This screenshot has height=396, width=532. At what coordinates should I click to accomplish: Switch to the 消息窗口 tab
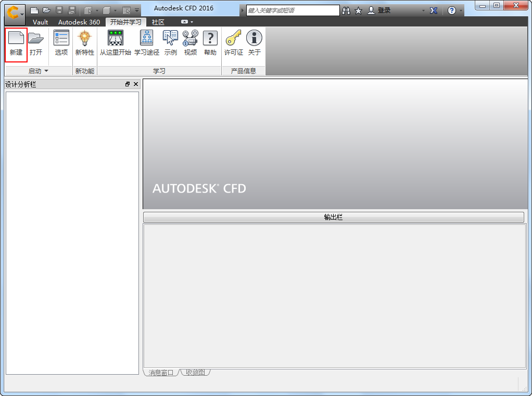(161, 372)
